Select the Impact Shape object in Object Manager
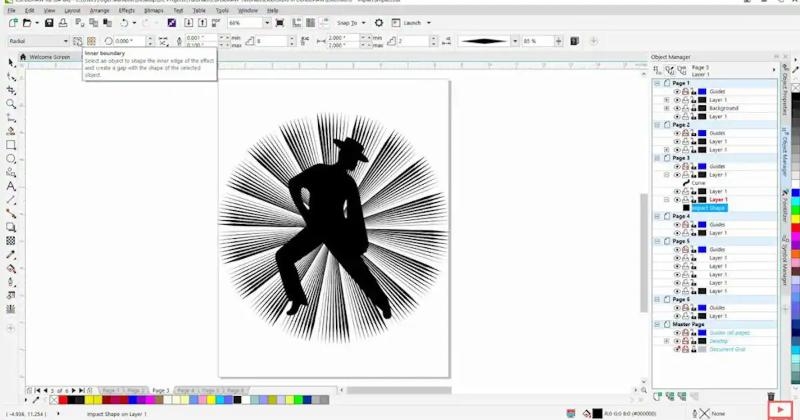 (x=709, y=208)
